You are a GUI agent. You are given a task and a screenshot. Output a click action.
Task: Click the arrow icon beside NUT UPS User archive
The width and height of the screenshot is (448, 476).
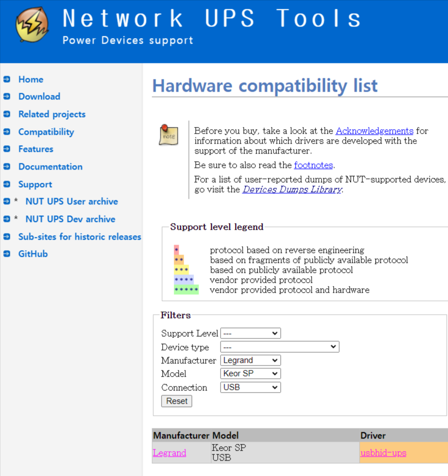7,201
